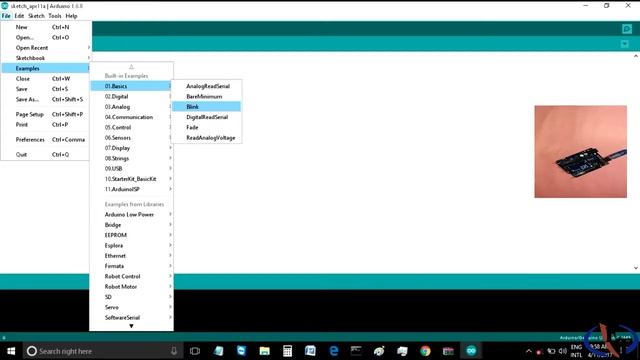The height and width of the screenshot is (360, 640).
Task: Click editor scrollbar up arrow
Action: 636,56
